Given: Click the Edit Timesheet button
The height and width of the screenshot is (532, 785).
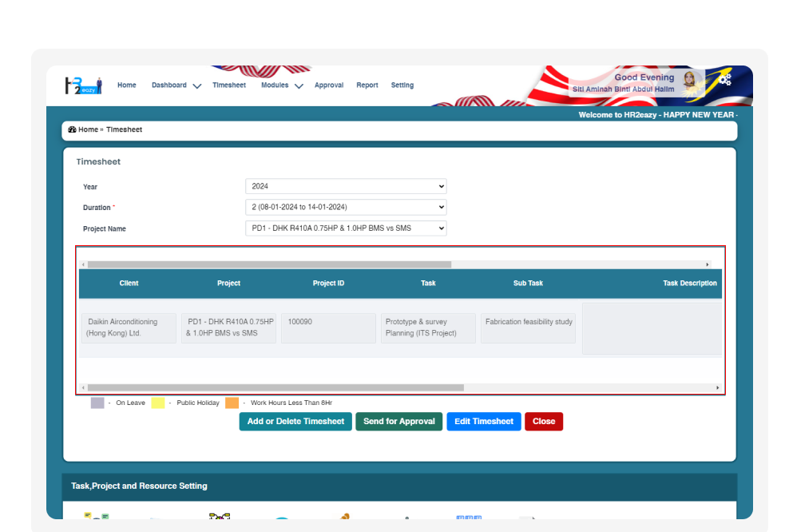Looking at the screenshot, I should click(483, 422).
